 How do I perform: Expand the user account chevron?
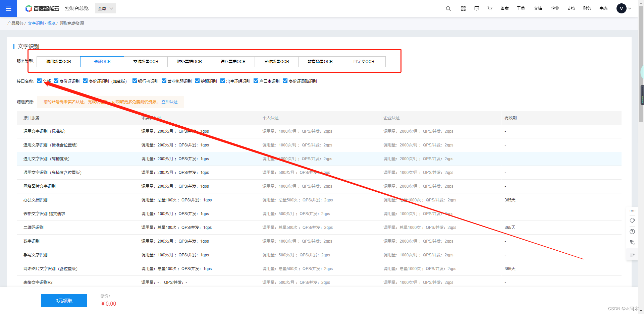(630, 8)
